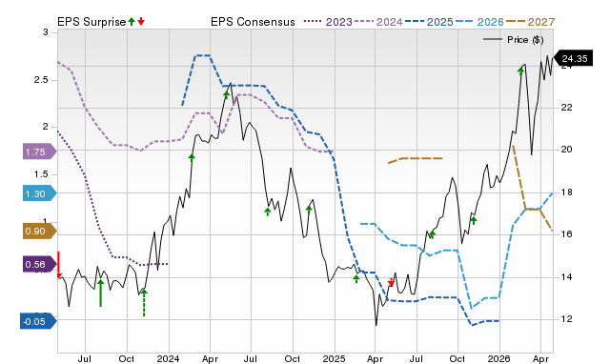The height and width of the screenshot is (364, 610).
Task: Click the 16 label on the right price axis
Action: click(x=567, y=234)
